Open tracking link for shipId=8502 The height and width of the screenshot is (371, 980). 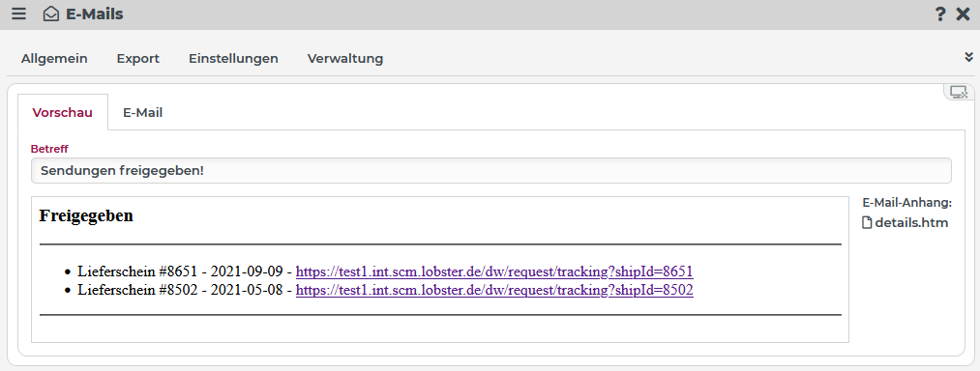pos(494,290)
